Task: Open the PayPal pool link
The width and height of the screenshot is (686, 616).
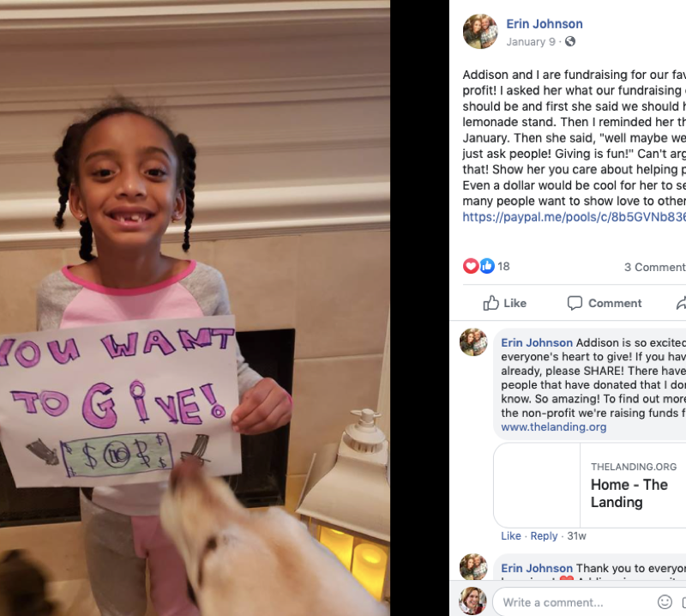Action: click(574, 217)
